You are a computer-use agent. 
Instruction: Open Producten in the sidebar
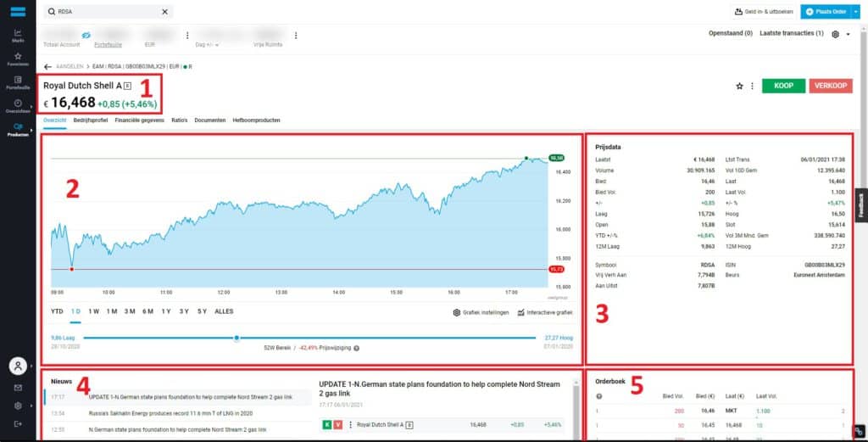tap(18, 130)
